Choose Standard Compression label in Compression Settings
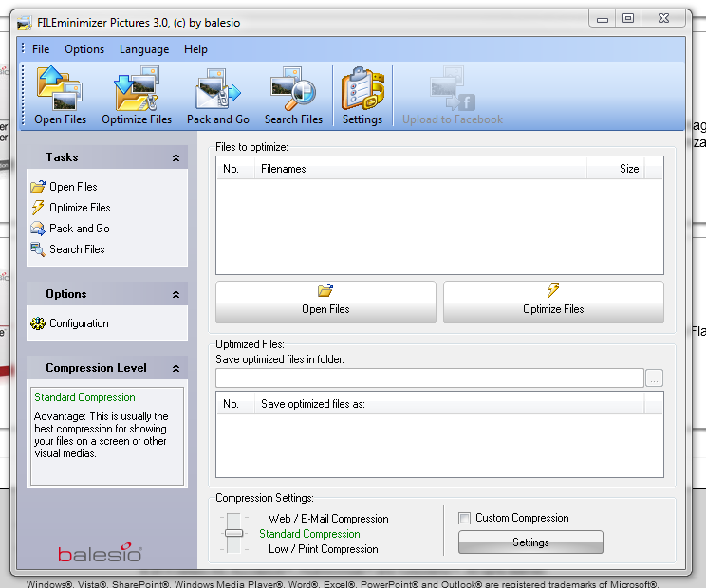706x588 pixels. click(309, 534)
